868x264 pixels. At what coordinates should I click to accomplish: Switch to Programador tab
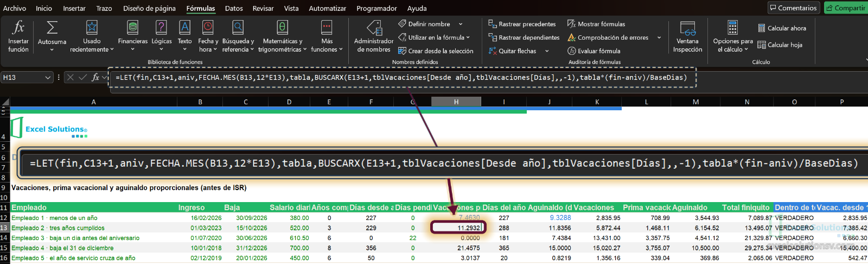coord(376,8)
